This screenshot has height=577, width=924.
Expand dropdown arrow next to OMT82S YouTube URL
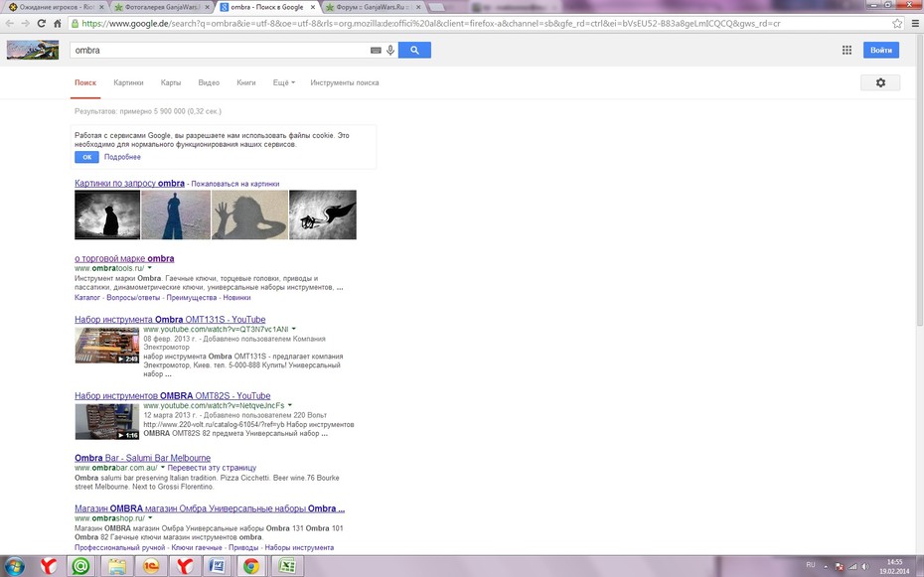click(x=290, y=405)
